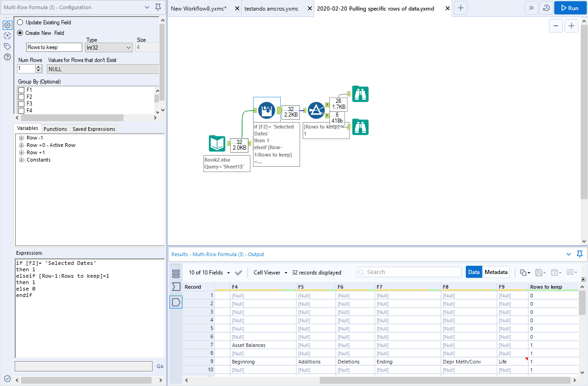
Task: Run the workflow
Action: pyautogui.click(x=570, y=8)
